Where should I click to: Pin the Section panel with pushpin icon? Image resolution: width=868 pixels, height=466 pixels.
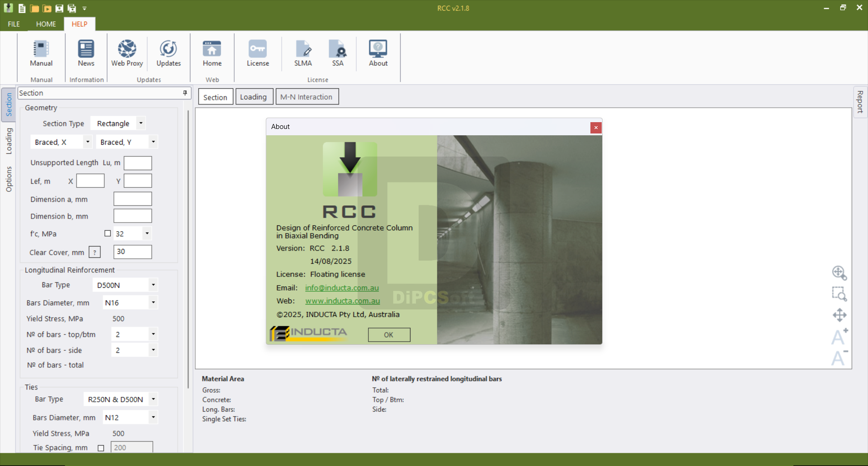tap(185, 93)
